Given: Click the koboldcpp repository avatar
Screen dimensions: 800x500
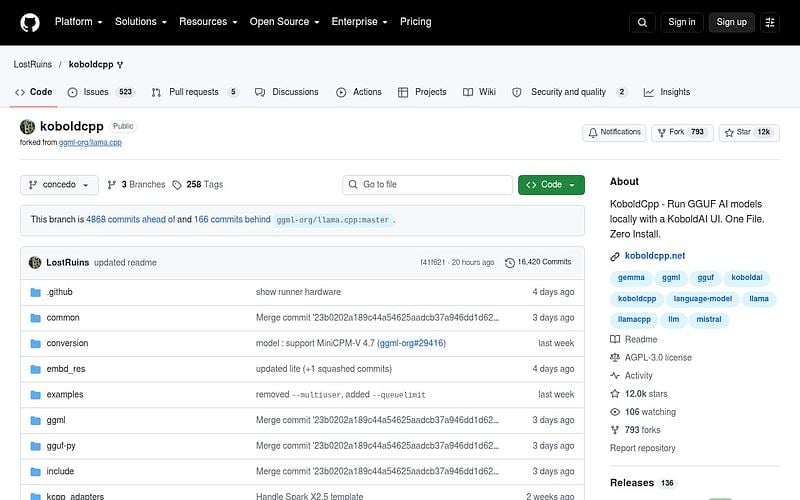Looking at the screenshot, I should pyautogui.click(x=27, y=127).
